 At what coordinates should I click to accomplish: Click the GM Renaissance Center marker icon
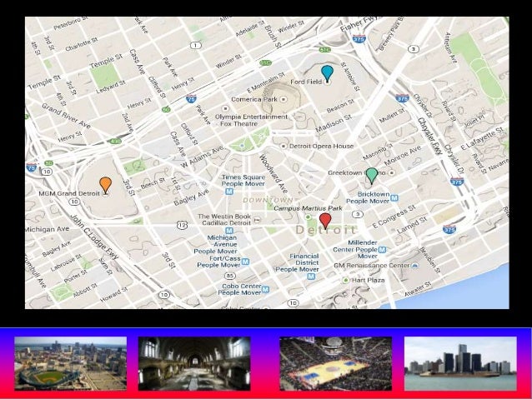tap(415, 266)
